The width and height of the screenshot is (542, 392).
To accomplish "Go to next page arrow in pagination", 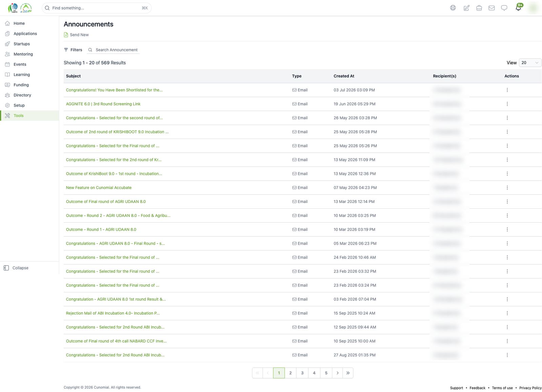I will [337, 373].
